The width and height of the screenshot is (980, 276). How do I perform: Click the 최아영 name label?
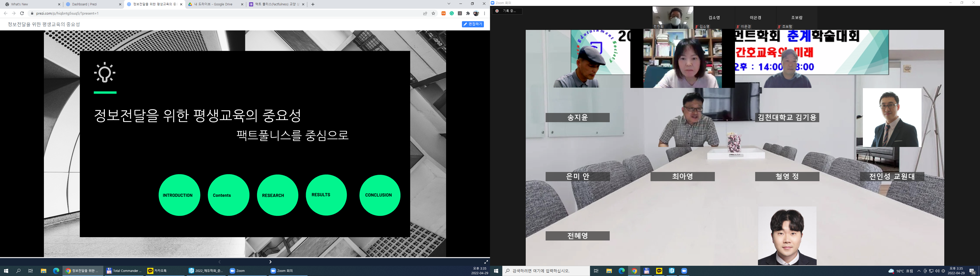(x=682, y=177)
